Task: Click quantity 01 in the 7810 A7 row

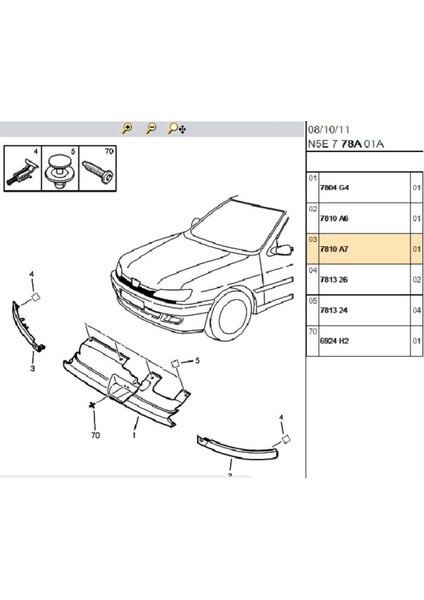Action: click(x=417, y=249)
